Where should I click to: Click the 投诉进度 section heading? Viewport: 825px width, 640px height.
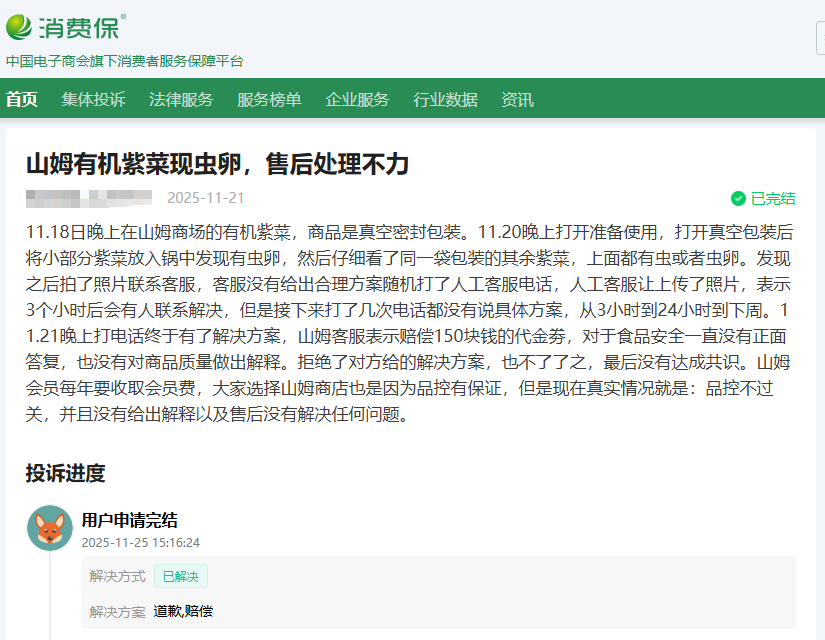pos(65,473)
